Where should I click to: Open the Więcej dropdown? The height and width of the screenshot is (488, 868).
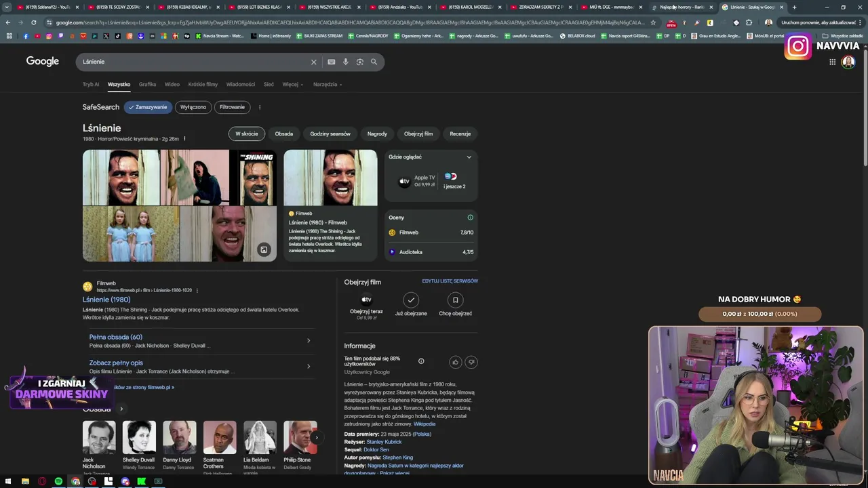tap(293, 85)
